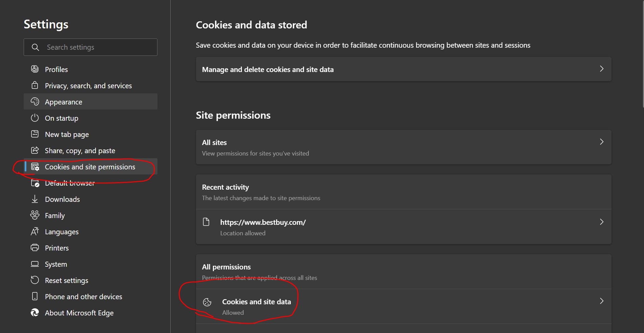The image size is (644, 333).
Task: Expand Cookies and site data chevron
Action: (601, 301)
